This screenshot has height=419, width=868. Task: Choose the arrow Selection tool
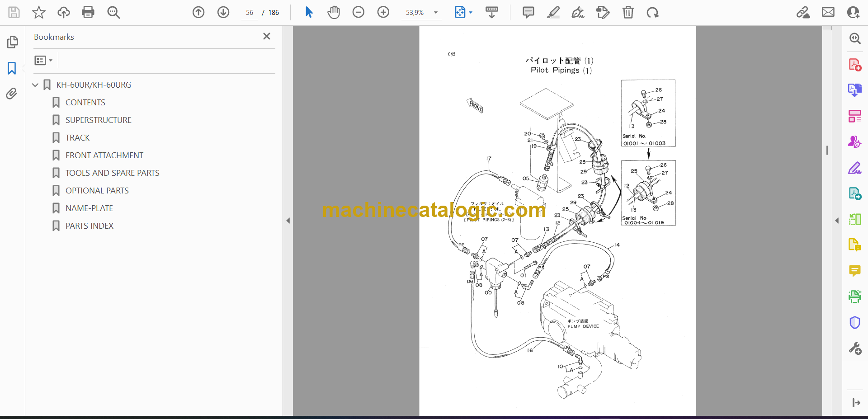point(309,12)
